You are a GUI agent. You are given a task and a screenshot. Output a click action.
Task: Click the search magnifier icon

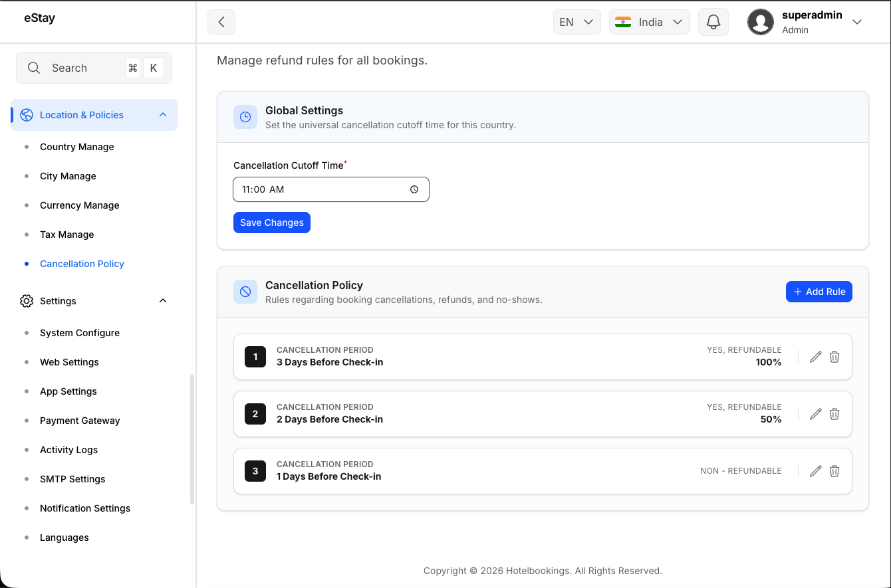pos(34,68)
